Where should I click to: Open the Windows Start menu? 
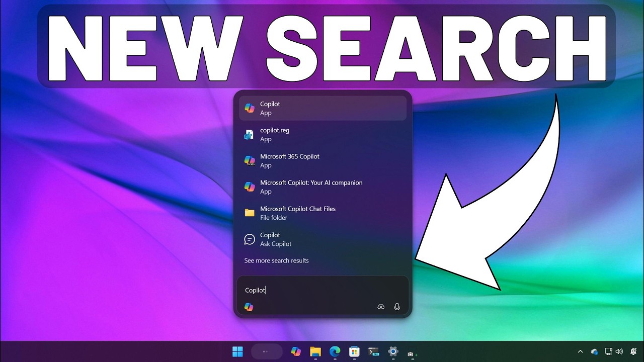[237, 351]
